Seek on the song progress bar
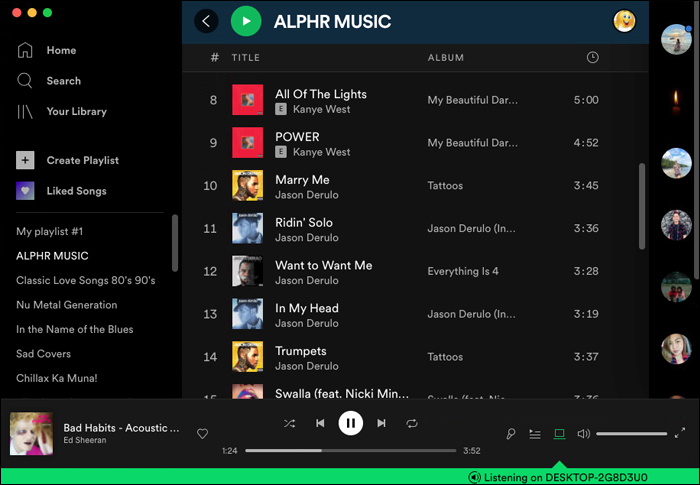700x485 pixels. pyautogui.click(x=350, y=451)
